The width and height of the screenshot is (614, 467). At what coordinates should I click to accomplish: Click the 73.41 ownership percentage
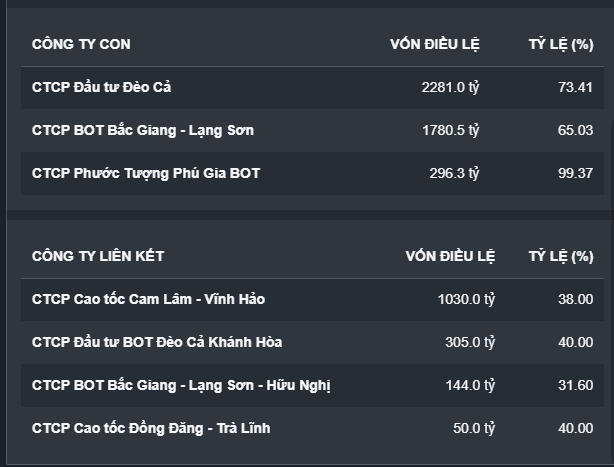pos(575,87)
